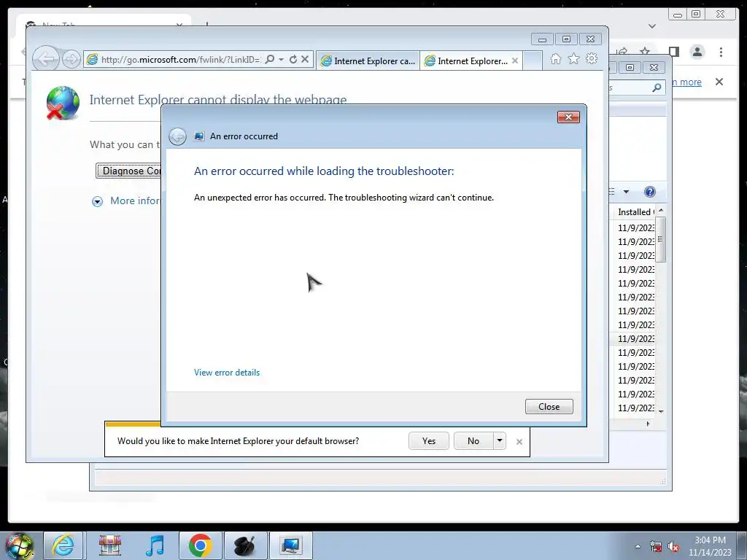Click the 'n more' link in Chrome infobar
The image size is (747, 560).
686,82
